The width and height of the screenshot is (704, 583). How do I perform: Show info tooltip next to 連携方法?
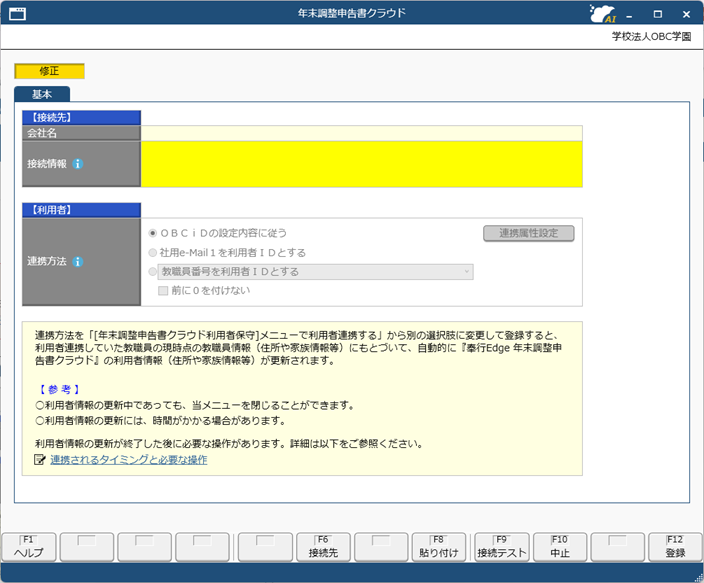coord(78,261)
